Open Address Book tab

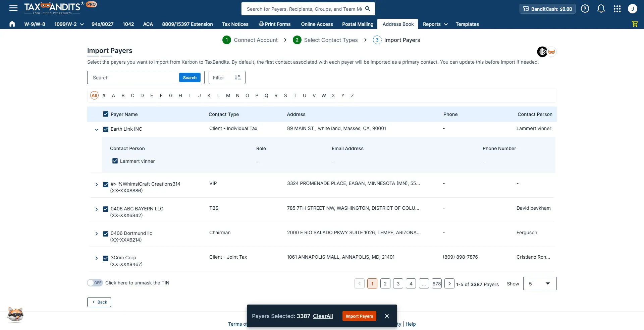point(398,24)
